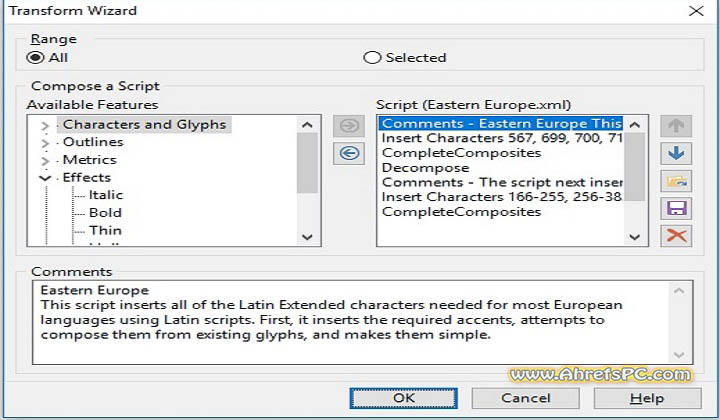Viewport: 720px width, 420px height.
Task: Save script with floppy disk icon
Action: (x=676, y=209)
